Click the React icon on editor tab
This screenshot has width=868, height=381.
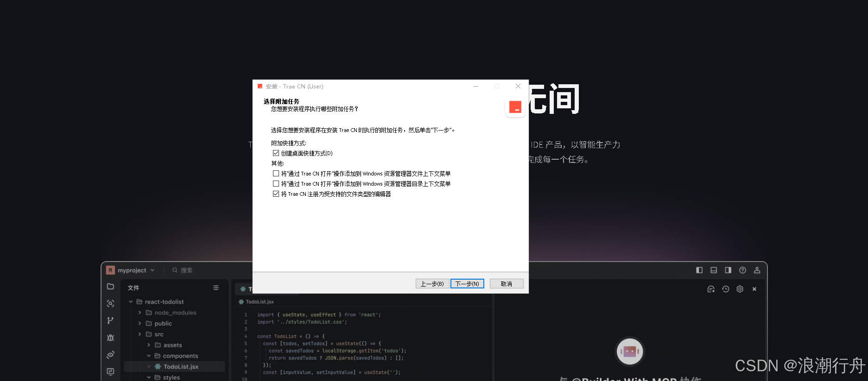coord(243,289)
